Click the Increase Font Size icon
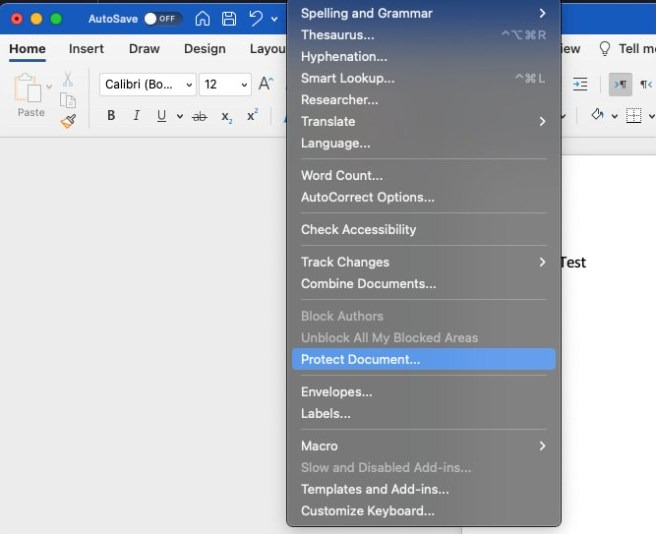The image size is (656, 534). coord(266,84)
